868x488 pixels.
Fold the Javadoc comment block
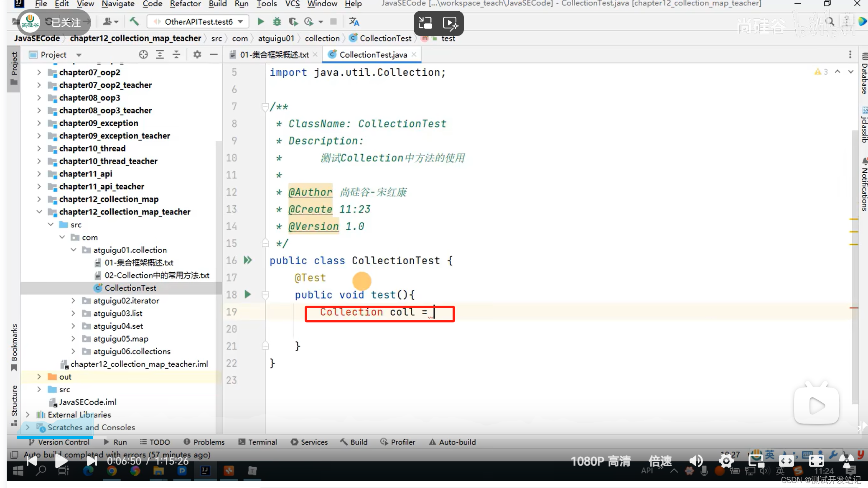coord(265,107)
